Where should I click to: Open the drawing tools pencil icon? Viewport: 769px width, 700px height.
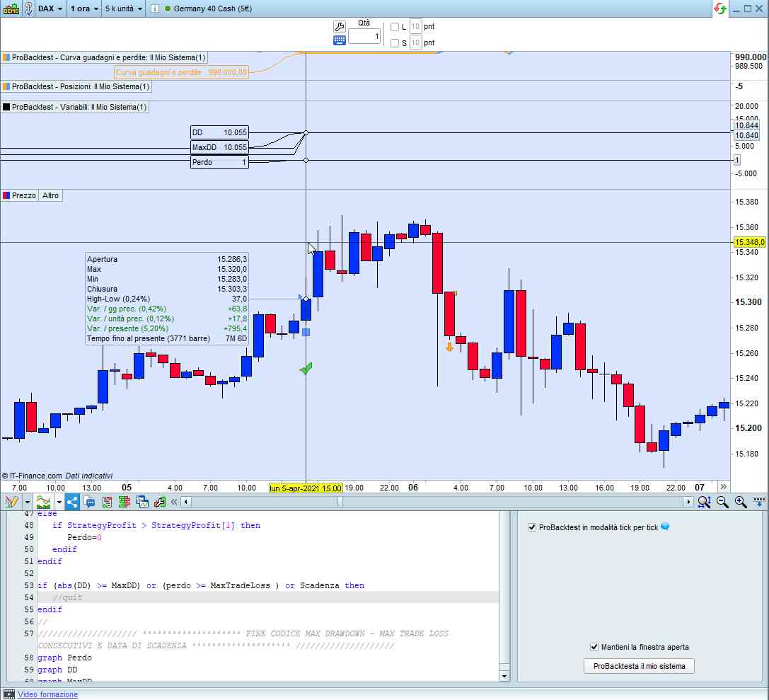pyautogui.click(x=12, y=502)
